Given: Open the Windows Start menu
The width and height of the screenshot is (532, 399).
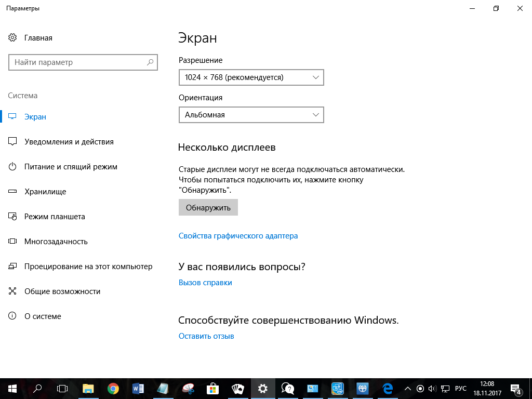Looking at the screenshot, I should [12, 389].
